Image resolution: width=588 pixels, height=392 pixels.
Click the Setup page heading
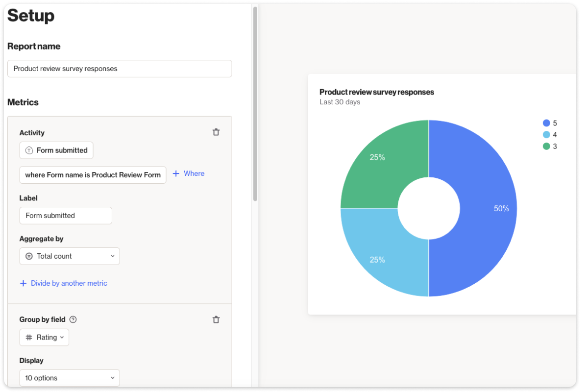[31, 16]
